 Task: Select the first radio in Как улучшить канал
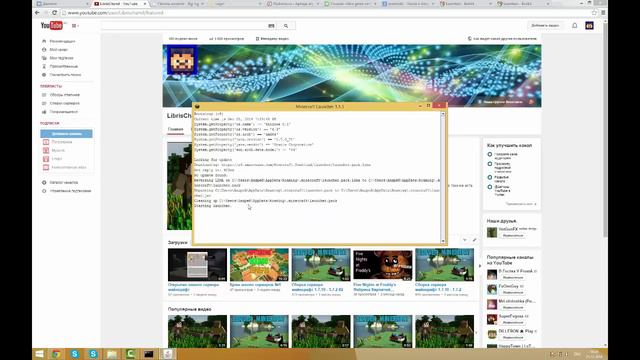tap(490, 154)
